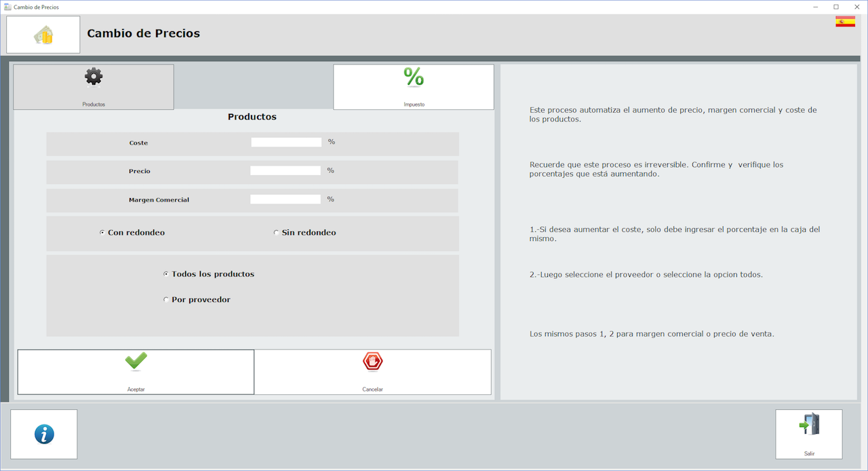The width and height of the screenshot is (868, 471).
Task: Switch to the Impuesto percent tab
Action: (x=414, y=87)
